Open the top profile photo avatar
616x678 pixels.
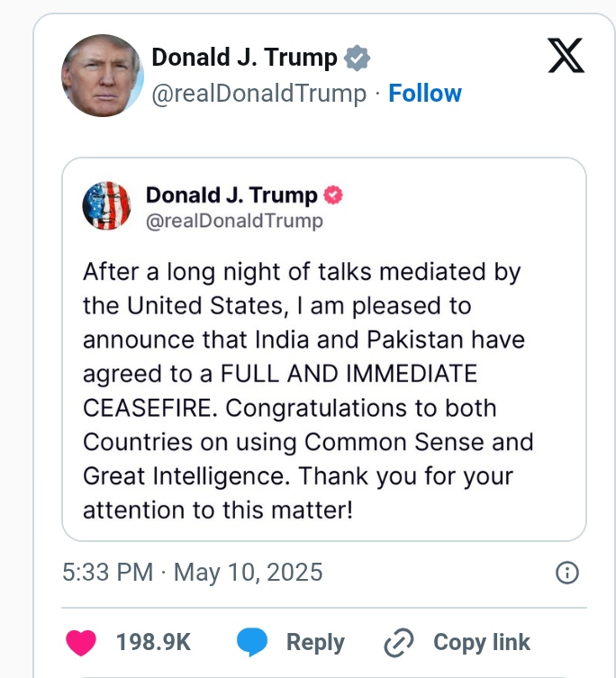[x=102, y=76]
